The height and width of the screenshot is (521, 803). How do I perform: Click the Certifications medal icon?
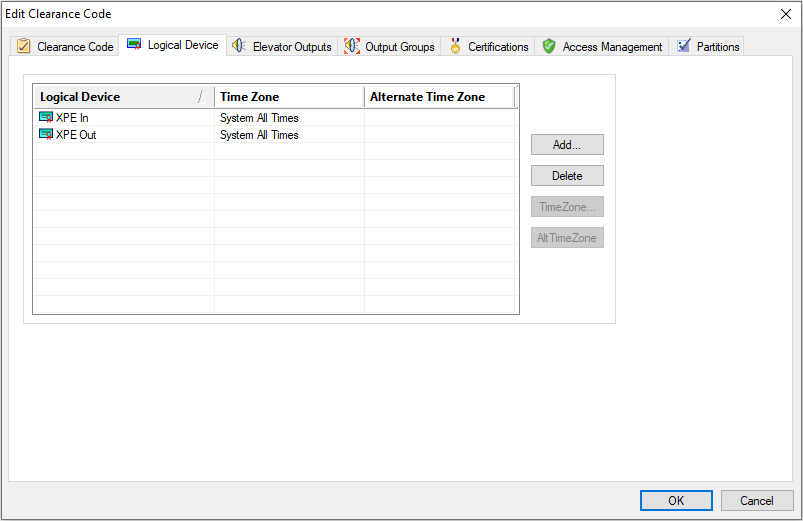point(455,46)
